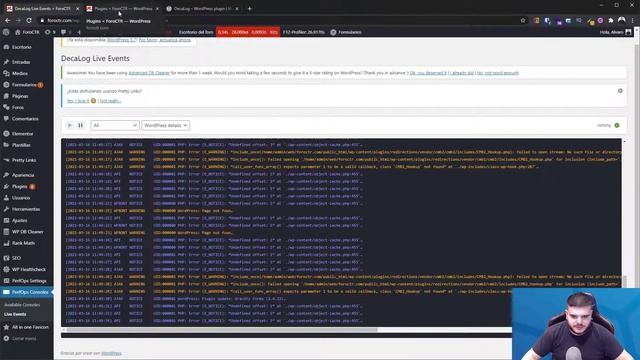Click the console's horizontal scrollbar

[x=222, y=330]
